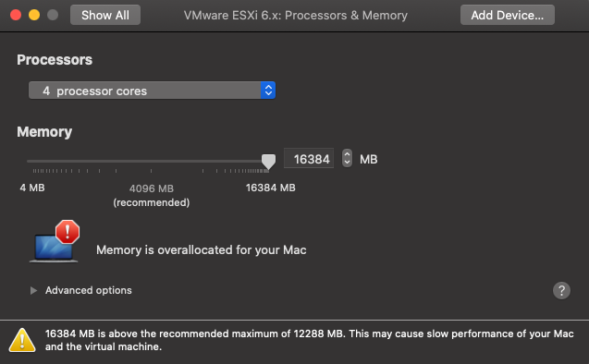Click the Add Device... button
The image size is (589, 364).
[x=507, y=15]
